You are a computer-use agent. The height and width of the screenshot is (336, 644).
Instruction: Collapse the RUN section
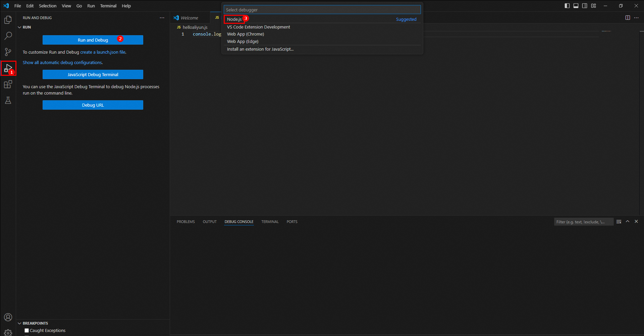(x=19, y=27)
